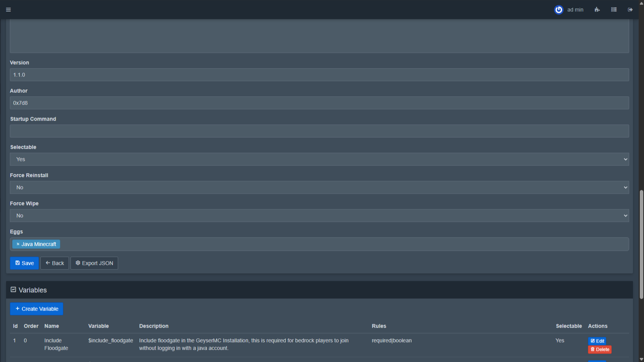Click the Variables section header icon
Image resolution: width=644 pixels, height=362 pixels.
(x=13, y=290)
